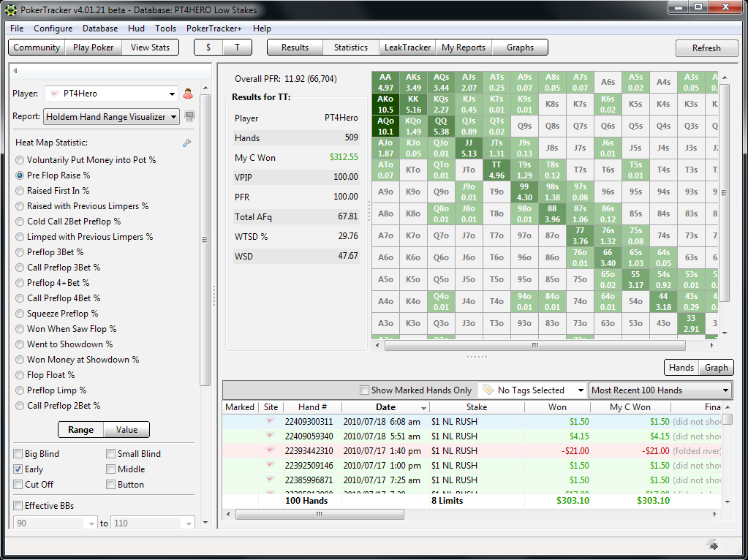Check Show Marked Hands Only
The image size is (748, 560).
point(365,390)
